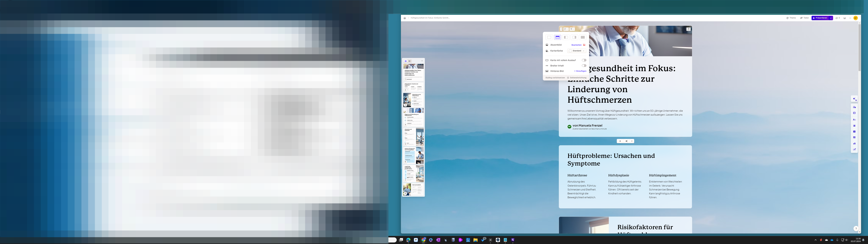Open the MF user avatar menu
Image resolution: width=868 pixels, height=244 pixels.
tap(855, 18)
